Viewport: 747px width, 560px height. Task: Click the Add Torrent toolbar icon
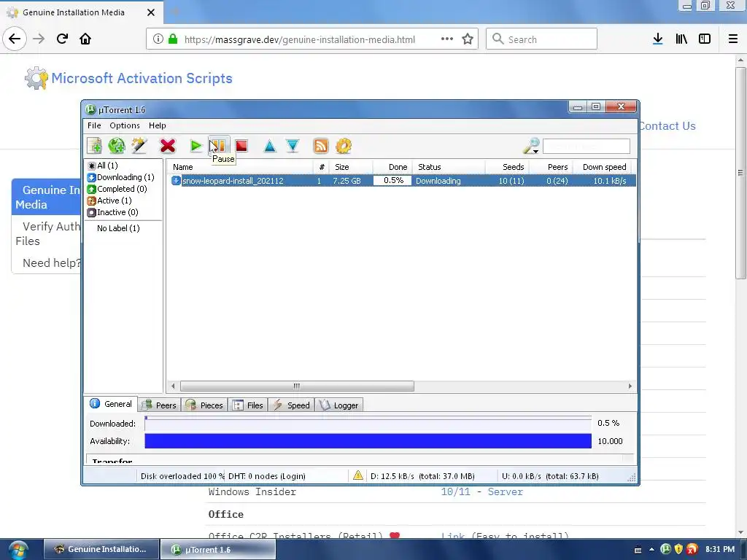(94, 146)
